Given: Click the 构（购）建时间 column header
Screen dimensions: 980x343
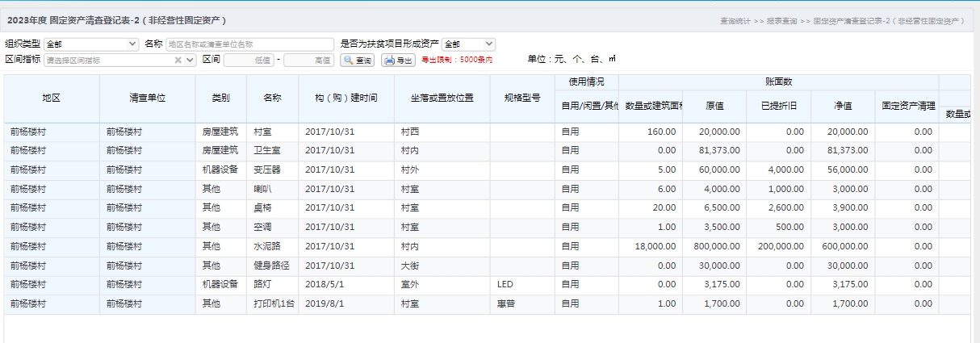Looking at the screenshot, I should (x=346, y=98).
